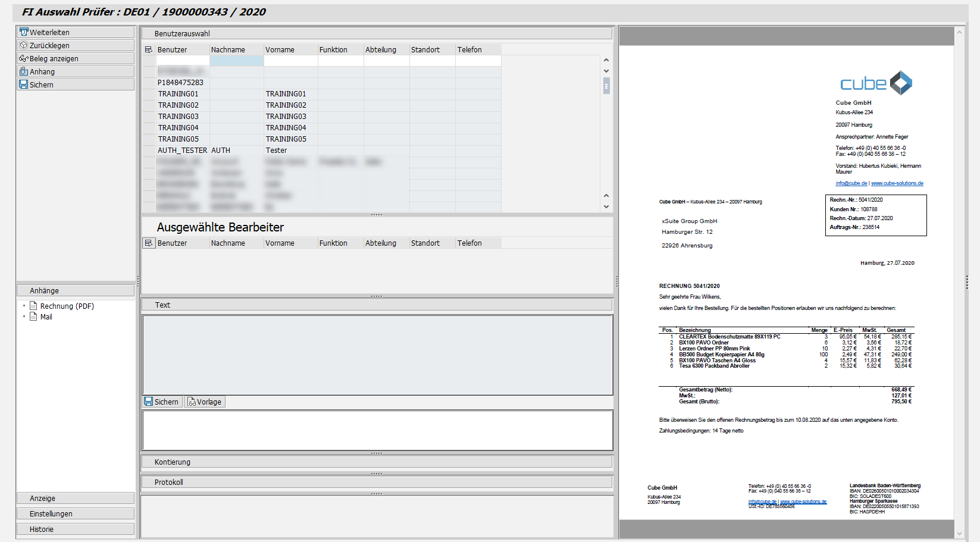Click the Rechnung (PDF) document icon
Viewport: 980px width, 542px height.
point(34,306)
